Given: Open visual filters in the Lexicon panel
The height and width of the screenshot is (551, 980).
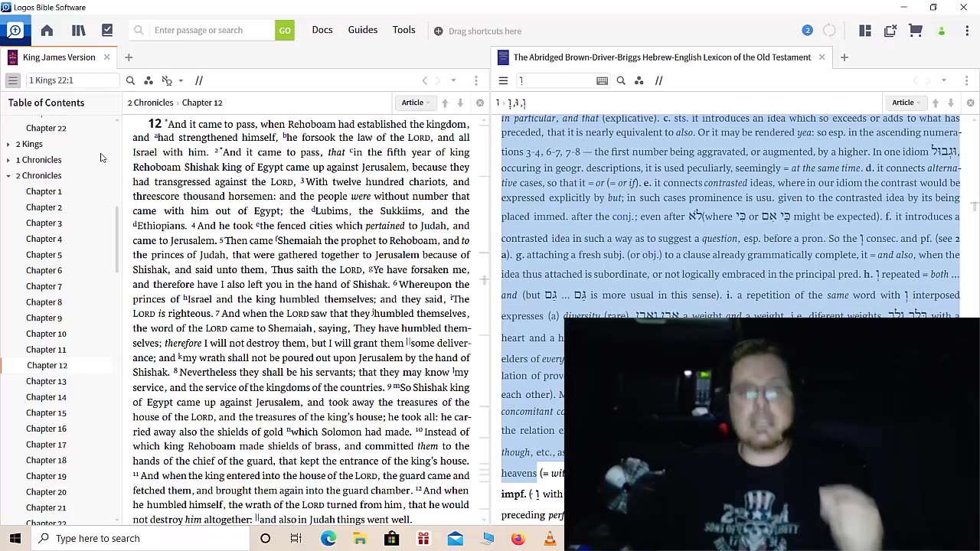Looking at the screenshot, I should (639, 80).
